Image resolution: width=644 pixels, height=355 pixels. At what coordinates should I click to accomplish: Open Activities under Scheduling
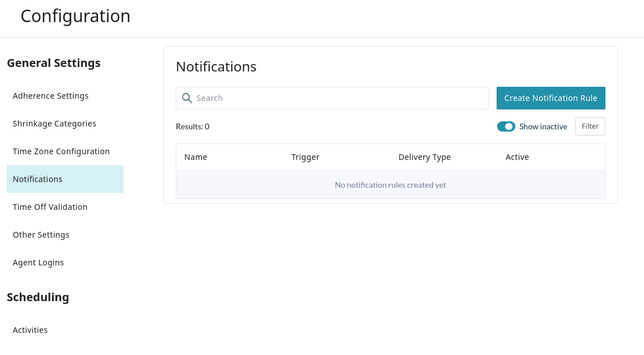30,330
